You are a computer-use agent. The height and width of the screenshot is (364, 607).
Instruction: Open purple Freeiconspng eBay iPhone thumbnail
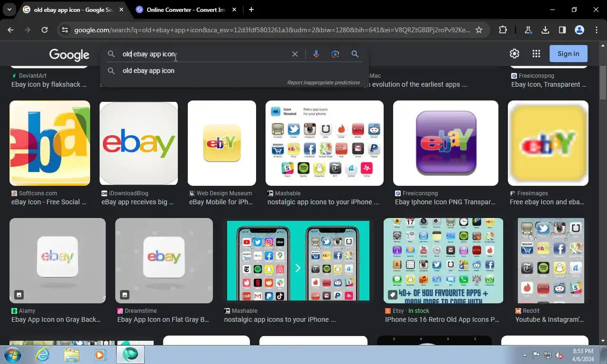coord(446,143)
